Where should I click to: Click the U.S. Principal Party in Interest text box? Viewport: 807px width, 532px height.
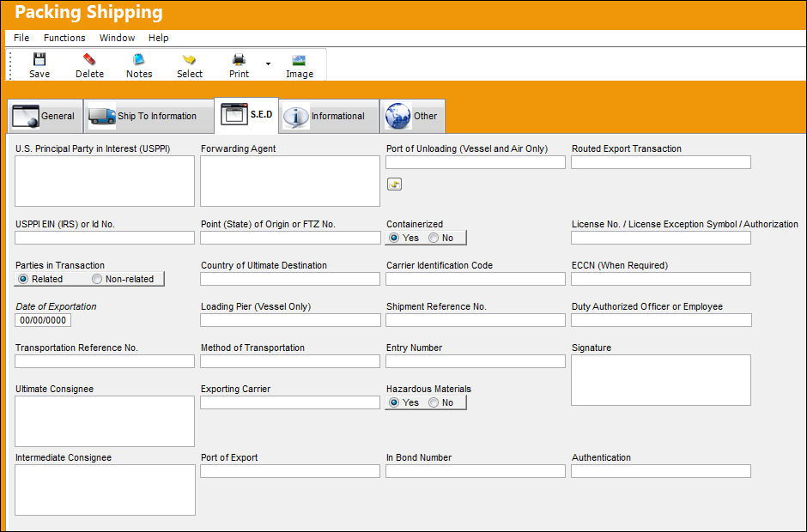(x=105, y=181)
